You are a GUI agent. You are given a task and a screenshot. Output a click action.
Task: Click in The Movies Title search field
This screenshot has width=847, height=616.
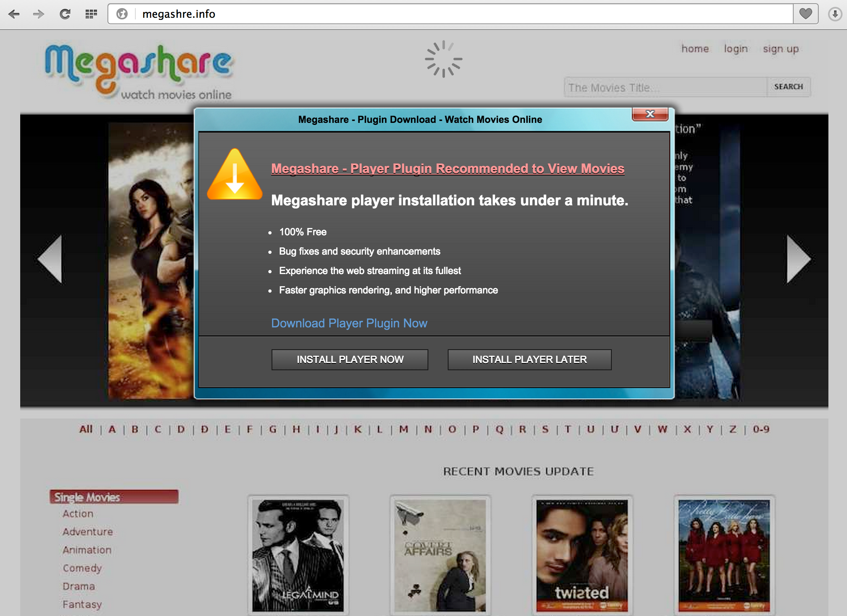[x=665, y=87]
